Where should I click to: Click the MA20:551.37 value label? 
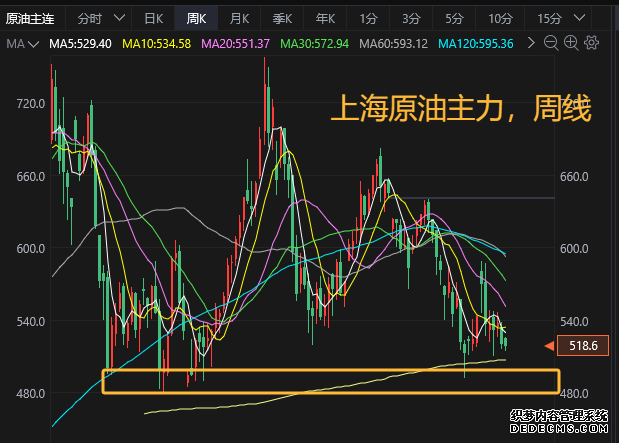[x=235, y=43]
